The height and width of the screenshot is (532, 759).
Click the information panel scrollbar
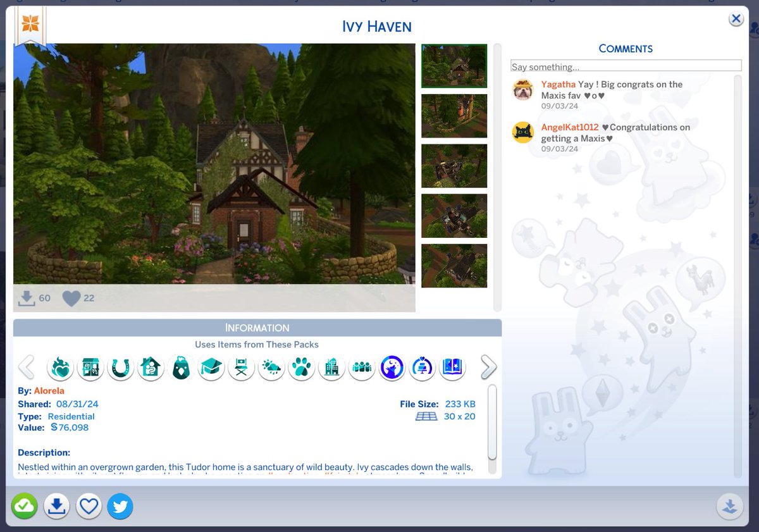pyautogui.click(x=493, y=422)
